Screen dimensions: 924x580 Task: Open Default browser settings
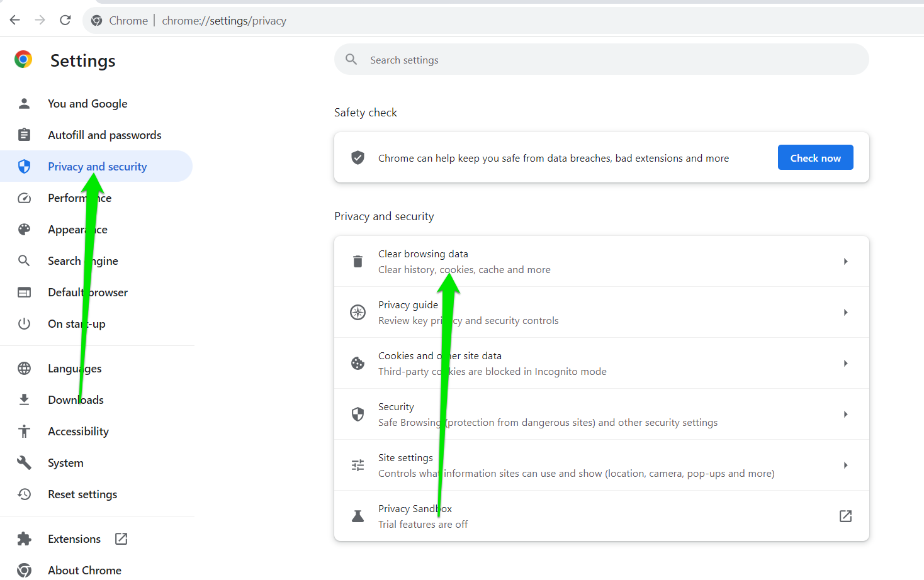point(96,293)
